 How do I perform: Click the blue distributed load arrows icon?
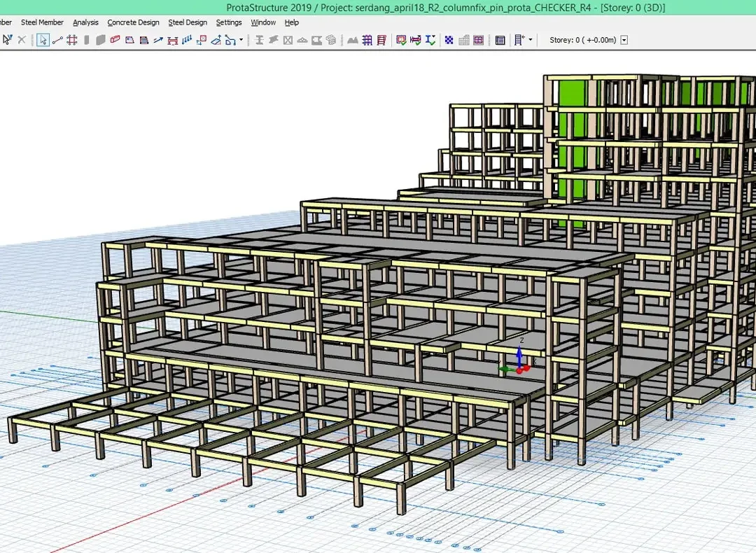tap(187, 39)
